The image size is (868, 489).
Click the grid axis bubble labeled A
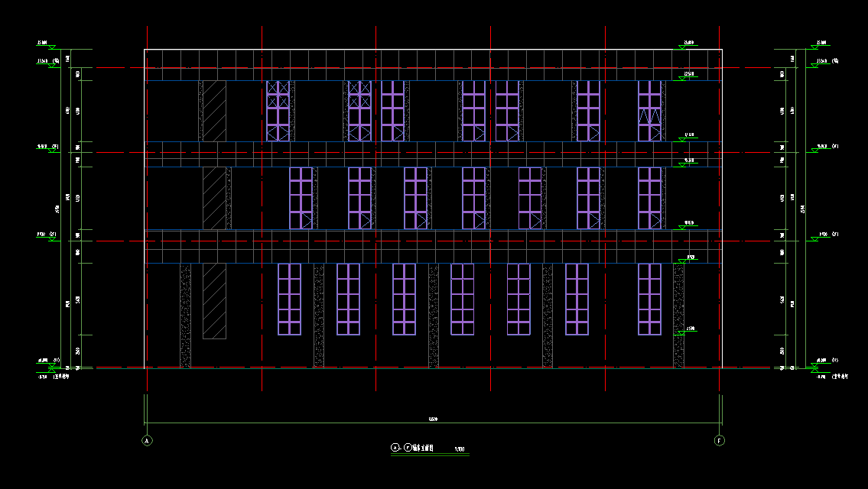(148, 440)
